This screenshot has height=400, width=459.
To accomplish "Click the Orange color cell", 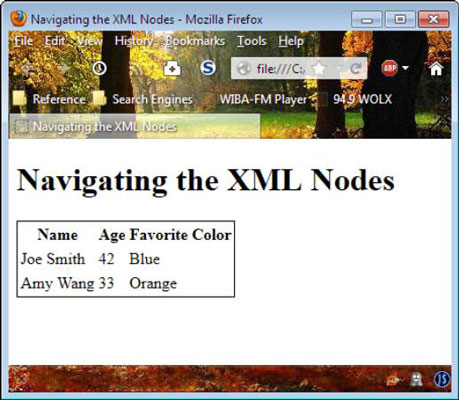I will [x=153, y=284].
